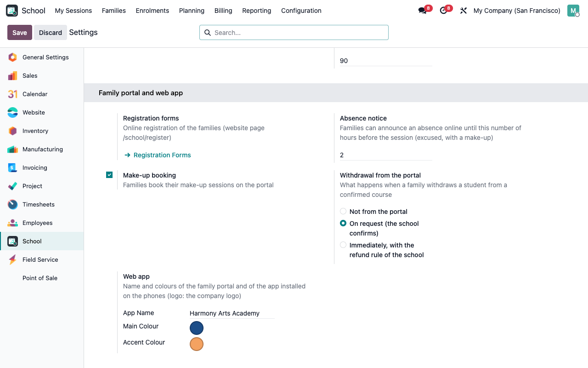Select 'Immediately, with the refund rule' radio
The height and width of the screenshot is (368, 588).
[343, 245]
